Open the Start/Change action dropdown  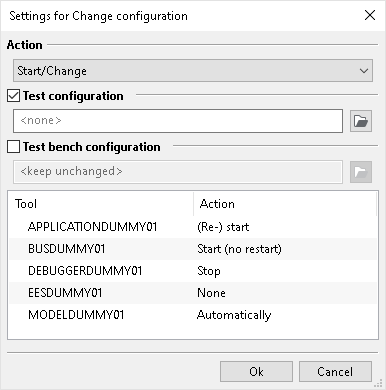pos(193,71)
